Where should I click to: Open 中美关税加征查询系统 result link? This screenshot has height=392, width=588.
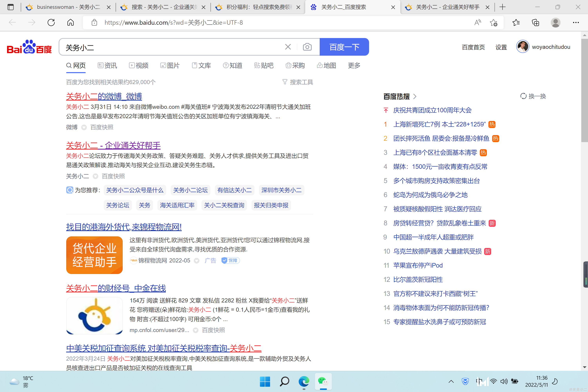point(164,348)
